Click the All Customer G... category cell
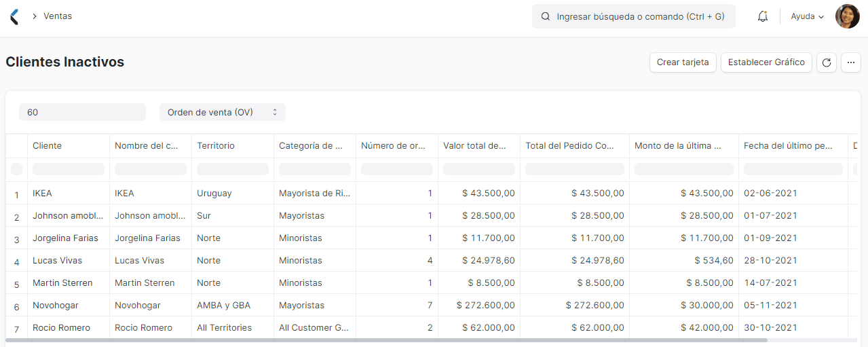The width and height of the screenshot is (868, 347). coord(314,327)
